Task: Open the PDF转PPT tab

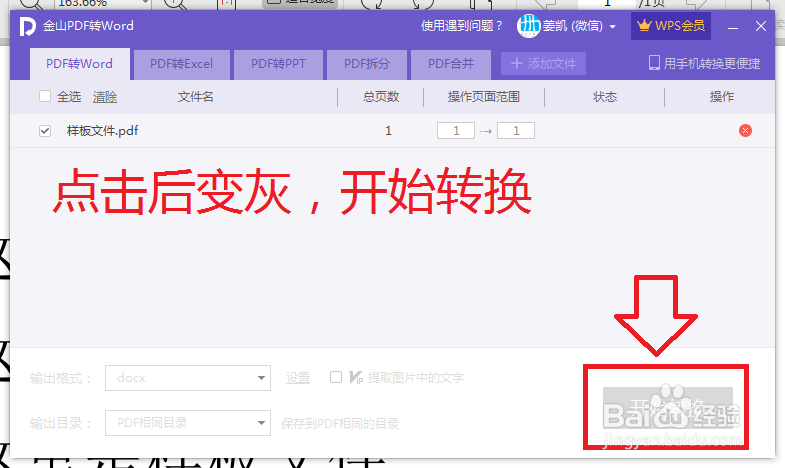Action: [x=278, y=64]
